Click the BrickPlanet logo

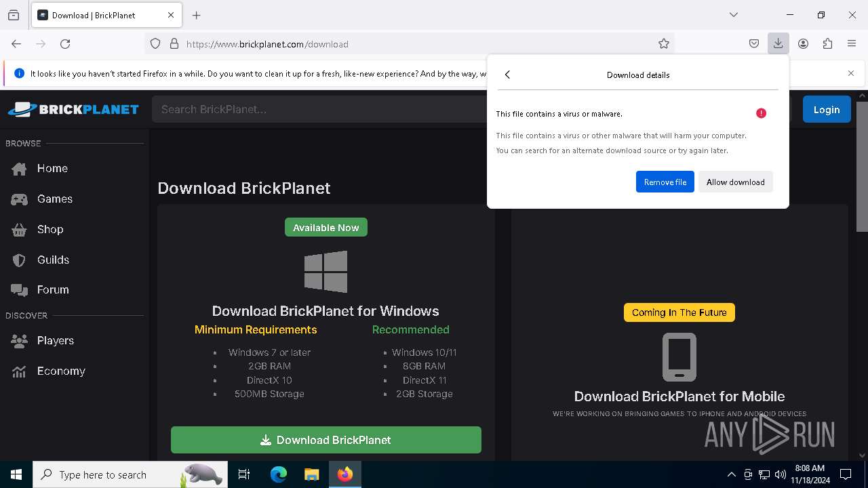click(x=73, y=109)
